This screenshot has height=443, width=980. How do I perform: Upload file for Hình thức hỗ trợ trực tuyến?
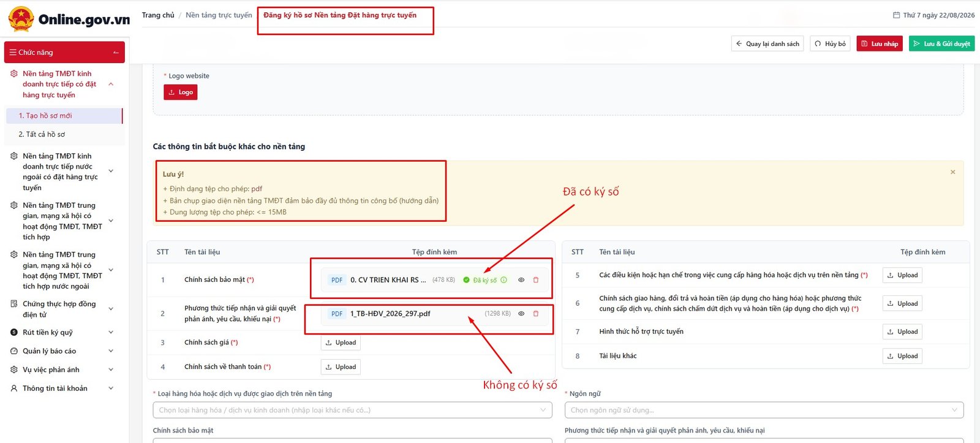coord(902,331)
